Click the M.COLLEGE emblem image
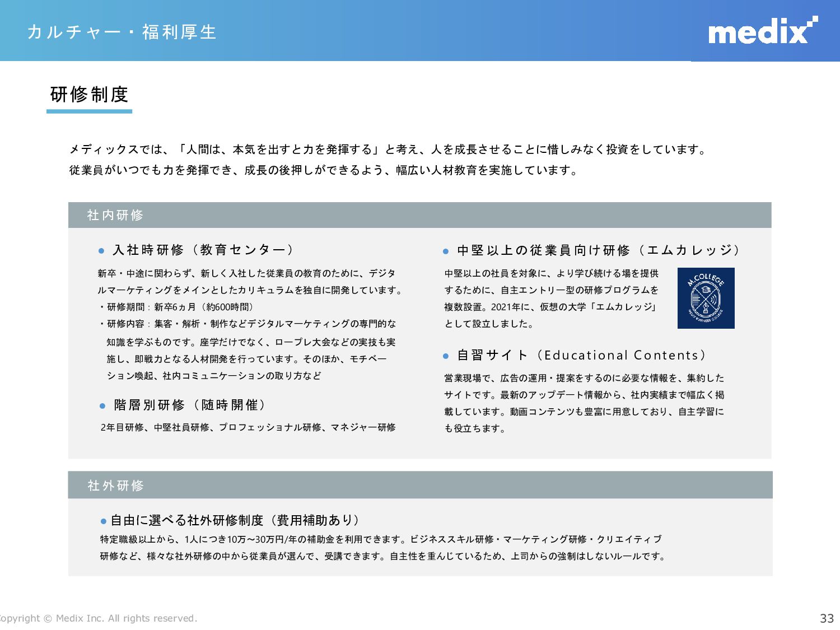The image size is (840, 630). pos(706,298)
